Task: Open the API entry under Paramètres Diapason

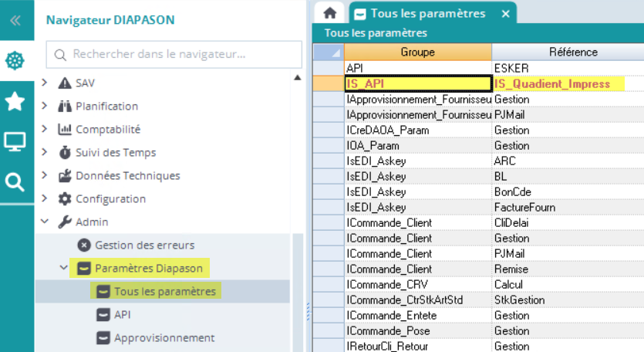Action: (x=123, y=315)
